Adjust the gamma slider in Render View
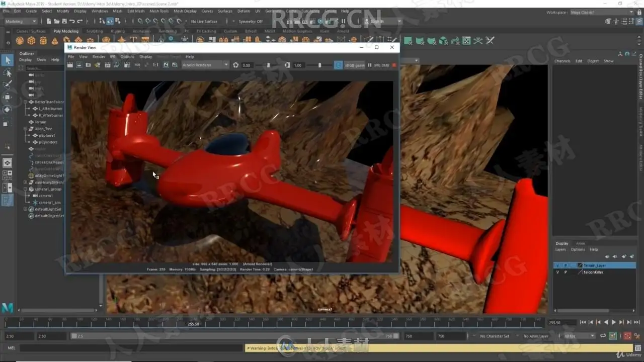Image resolution: width=644 pixels, height=362 pixels. [319, 65]
